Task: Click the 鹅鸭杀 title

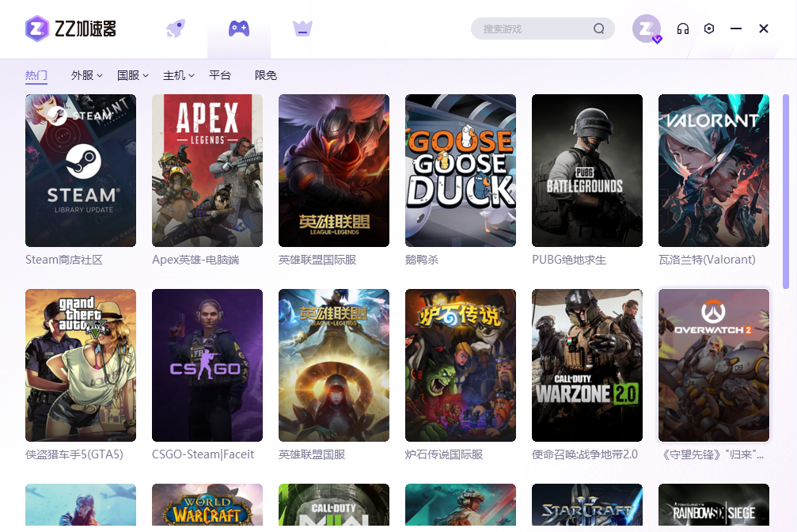Action: (x=422, y=260)
